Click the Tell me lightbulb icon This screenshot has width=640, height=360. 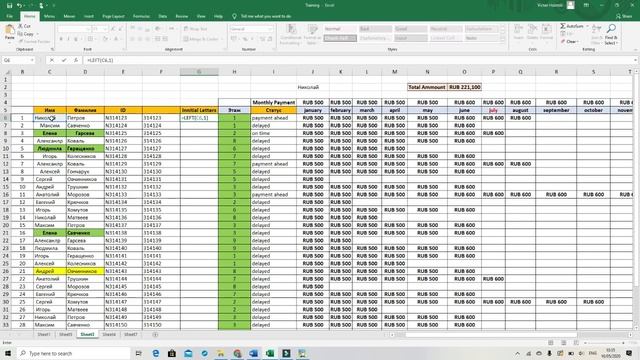(x=234, y=16)
